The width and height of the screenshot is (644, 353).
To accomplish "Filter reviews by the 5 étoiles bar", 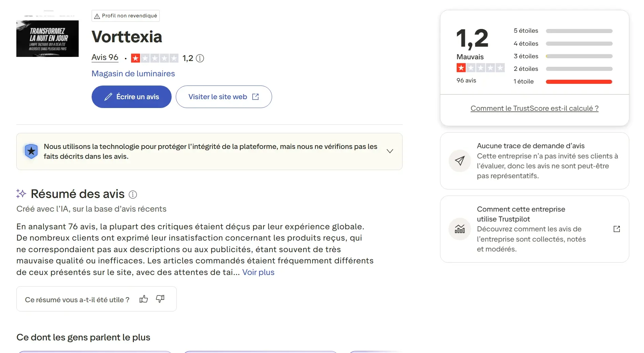I will pos(579,31).
